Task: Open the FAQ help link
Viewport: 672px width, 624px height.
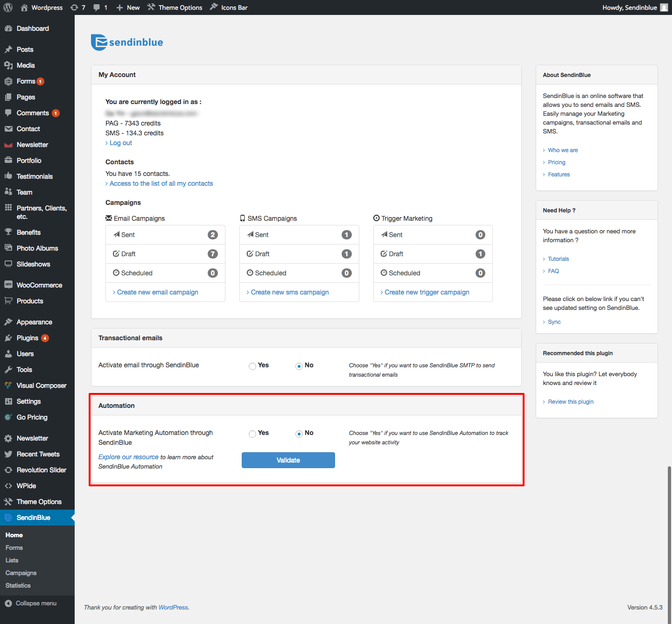Action: (x=553, y=271)
